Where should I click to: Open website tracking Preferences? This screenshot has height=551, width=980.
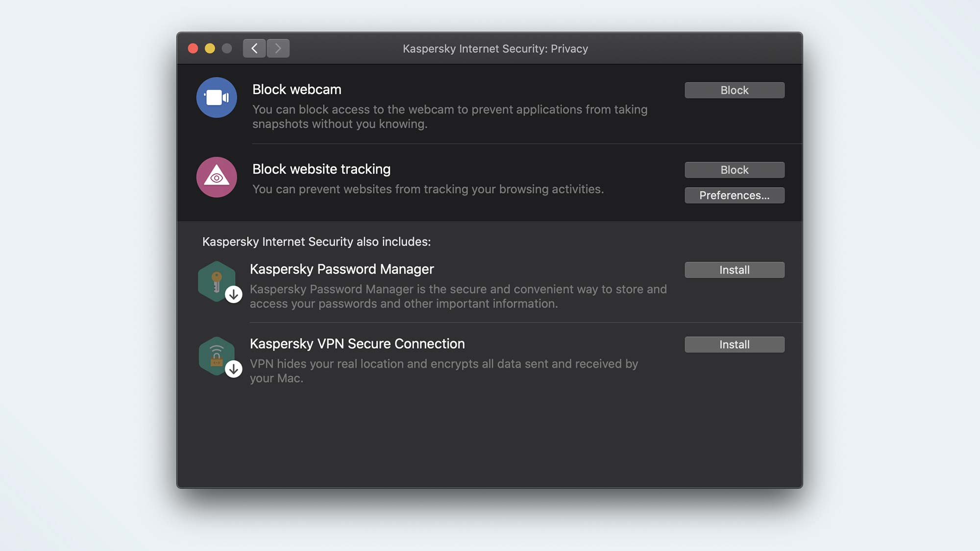[735, 195]
